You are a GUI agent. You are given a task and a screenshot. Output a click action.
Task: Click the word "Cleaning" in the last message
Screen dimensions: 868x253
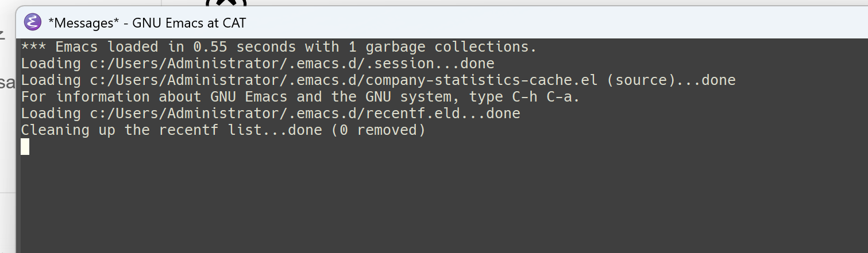(x=55, y=130)
